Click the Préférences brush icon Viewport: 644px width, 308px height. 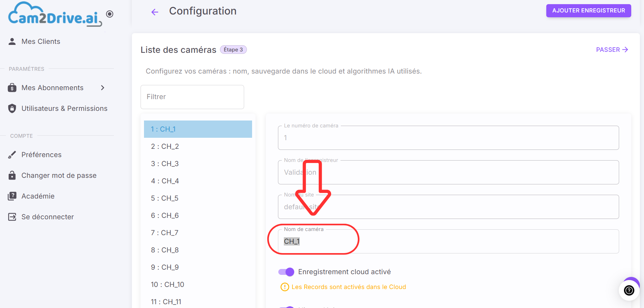12,155
